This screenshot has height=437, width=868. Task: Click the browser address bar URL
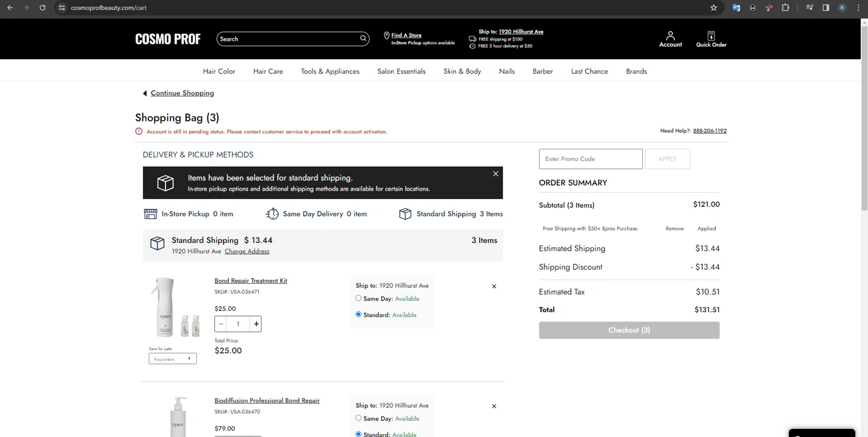(109, 8)
